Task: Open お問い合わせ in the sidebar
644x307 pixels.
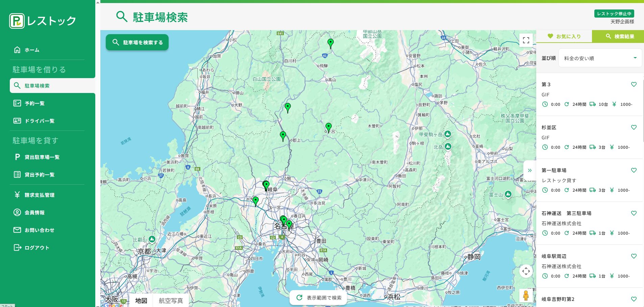Action: pyautogui.click(x=39, y=230)
